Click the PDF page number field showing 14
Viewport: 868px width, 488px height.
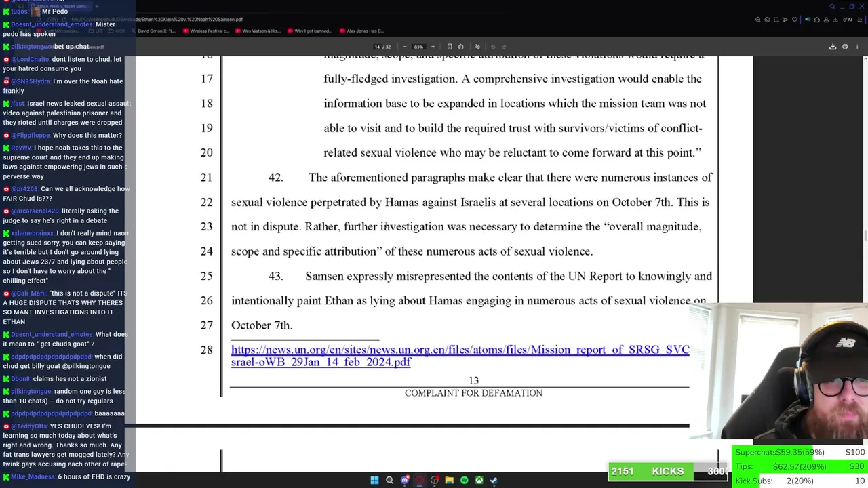point(377,47)
